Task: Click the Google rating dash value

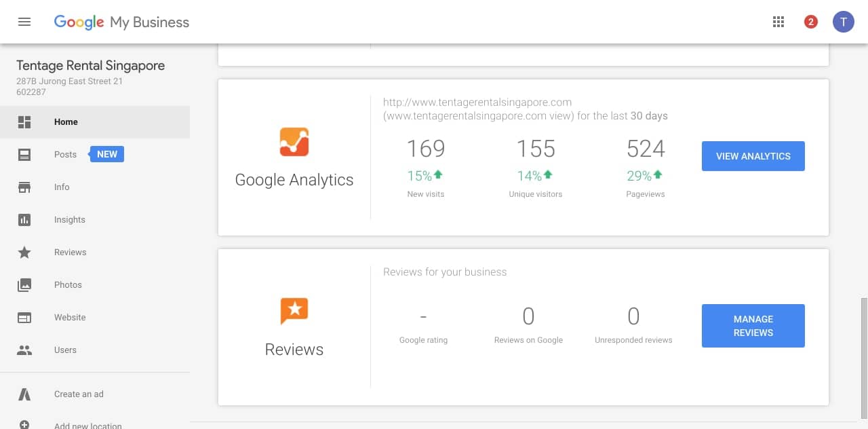Action: 423,316
